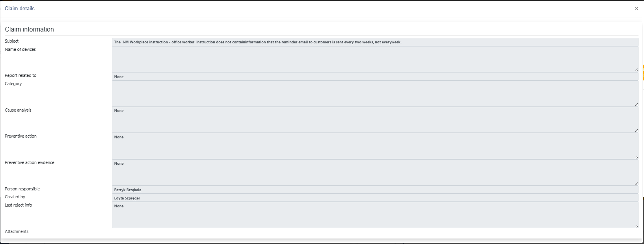Close the Claim details dialog
Screen dimensions: 644x244
coord(636,9)
